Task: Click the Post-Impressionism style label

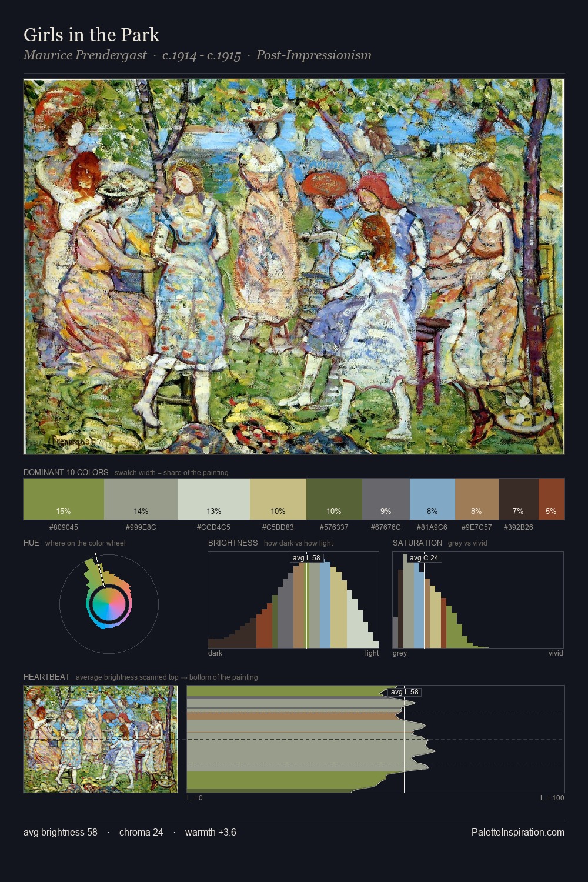Action: (314, 55)
